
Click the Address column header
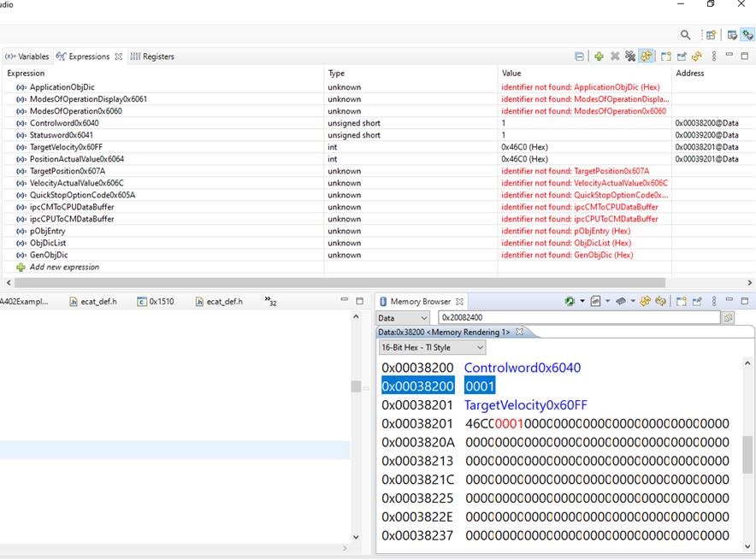point(689,74)
